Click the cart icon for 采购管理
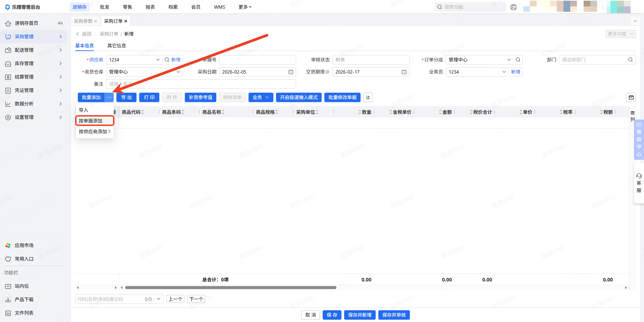The image size is (644, 322). (x=8, y=37)
